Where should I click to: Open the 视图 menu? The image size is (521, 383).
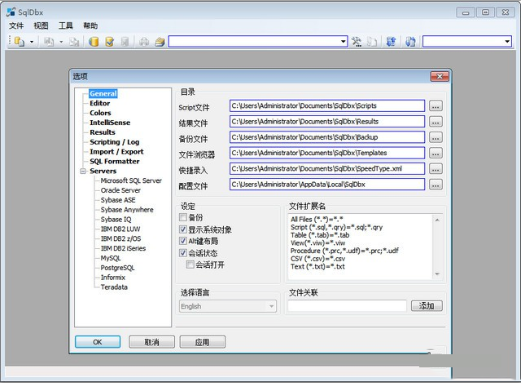click(41, 26)
